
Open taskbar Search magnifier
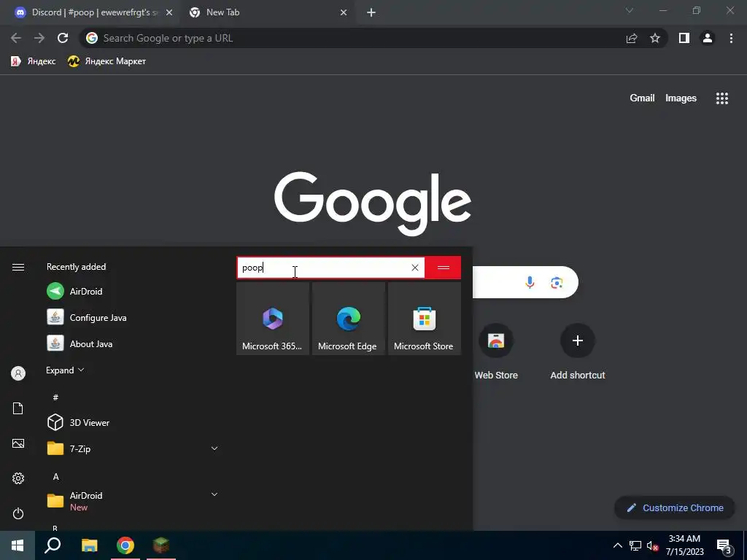(x=53, y=545)
